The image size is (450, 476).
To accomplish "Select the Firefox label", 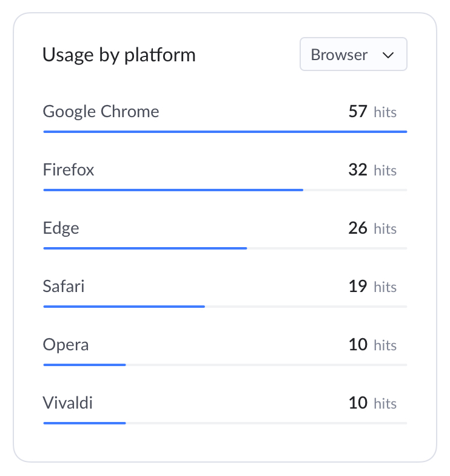I will pyautogui.click(x=68, y=169).
